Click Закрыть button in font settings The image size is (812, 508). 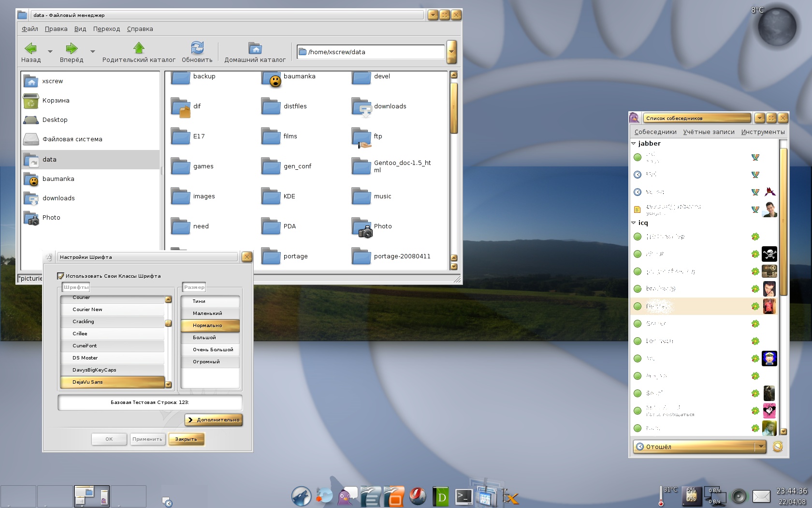pyautogui.click(x=186, y=439)
